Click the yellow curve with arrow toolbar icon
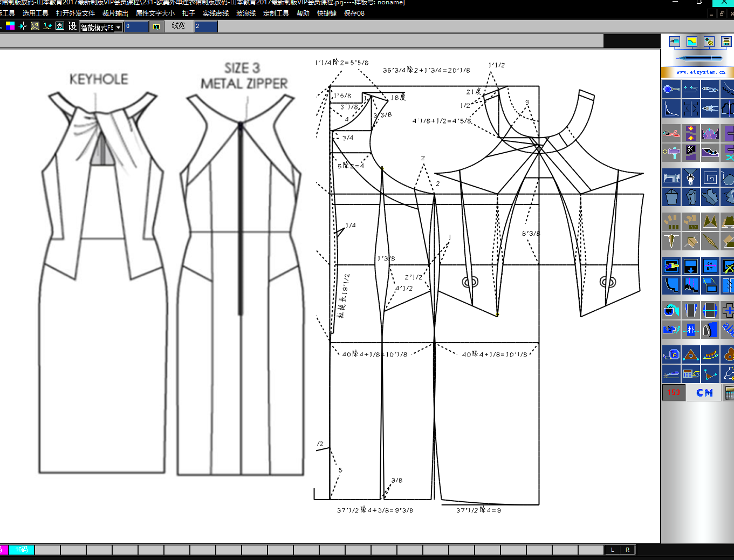This screenshot has width=734, height=560. [47, 25]
